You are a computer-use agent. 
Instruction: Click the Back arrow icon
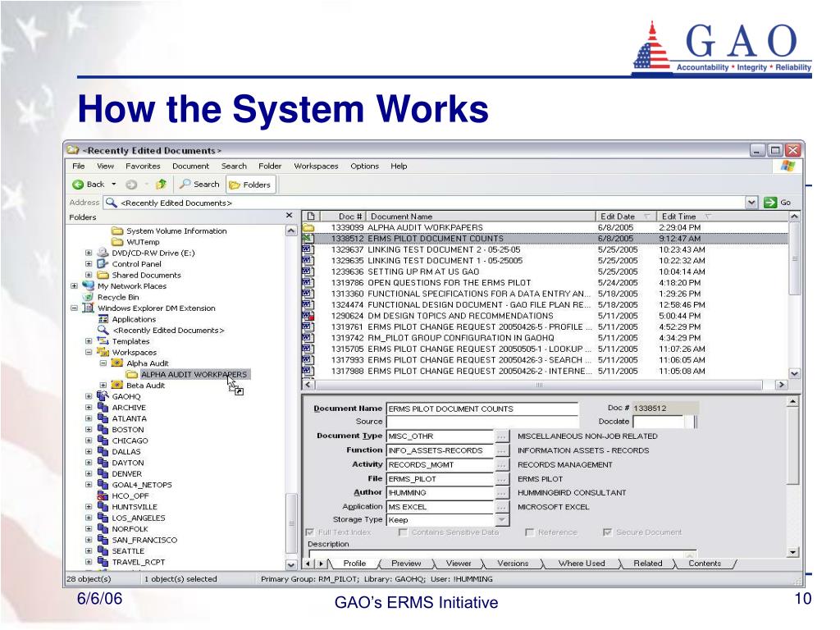point(78,185)
